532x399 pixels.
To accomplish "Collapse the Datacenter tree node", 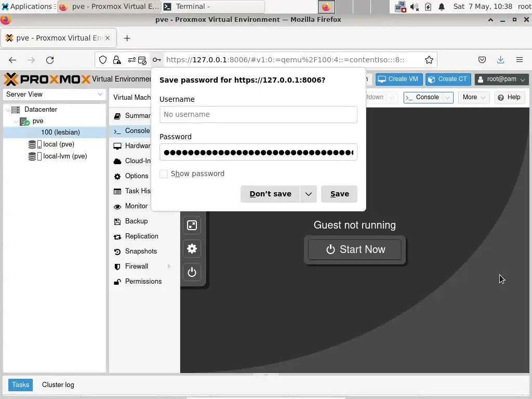I will pos(8,110).
